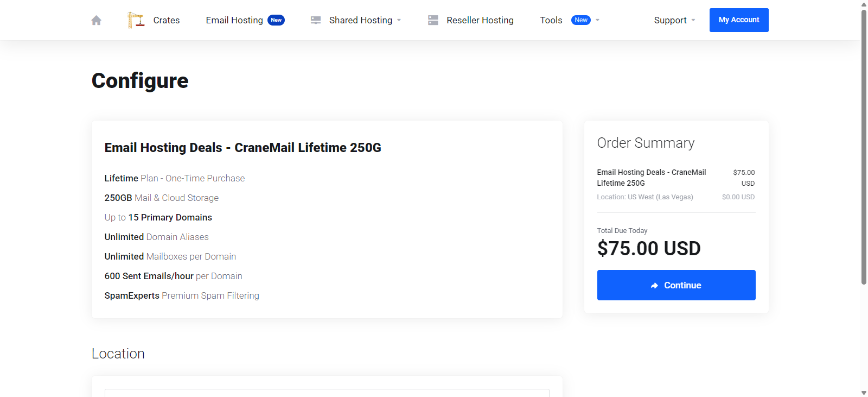Go to the home page icon
The image size is (868, 397).
tap(97, 20)
